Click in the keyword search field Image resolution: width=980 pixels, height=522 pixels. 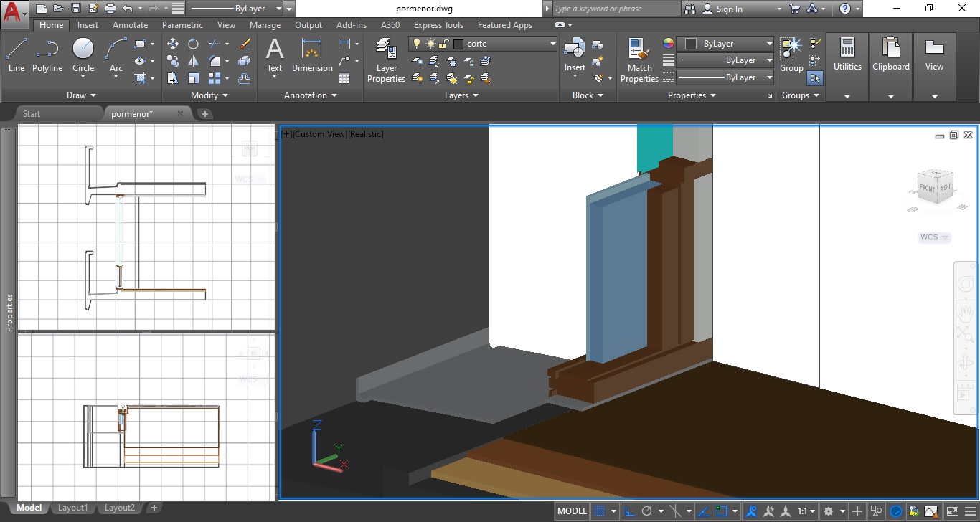[616, 9]
